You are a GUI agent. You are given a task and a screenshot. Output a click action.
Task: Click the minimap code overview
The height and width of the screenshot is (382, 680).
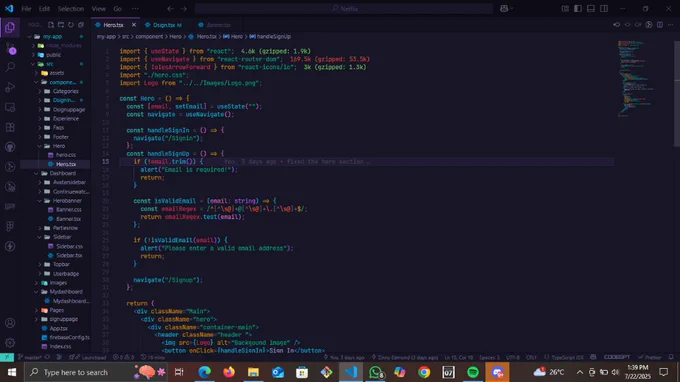(x=636, y=78)
